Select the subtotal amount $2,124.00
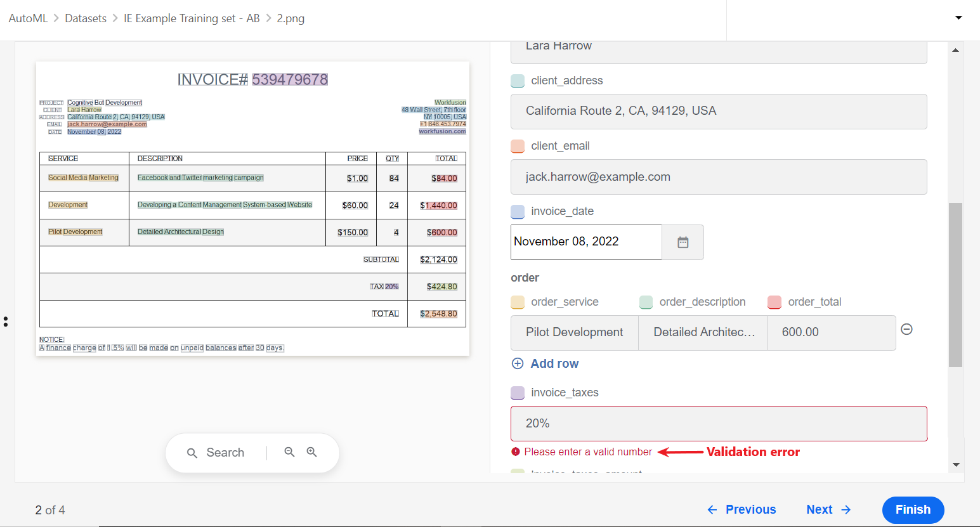This screenshot has width=980, height=527. pyautogui.click(x=438, y=259)
